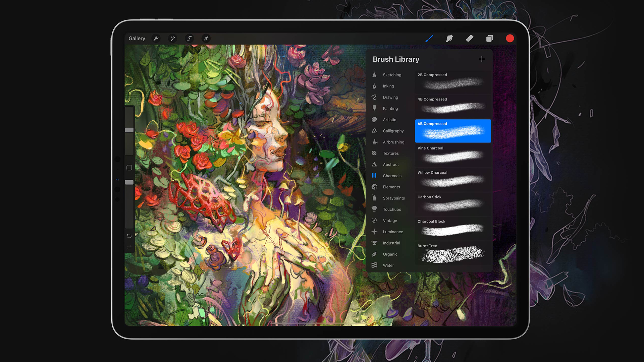Select the Artistic brush category
The image size is (644, 362).
[x=389, y=119]
